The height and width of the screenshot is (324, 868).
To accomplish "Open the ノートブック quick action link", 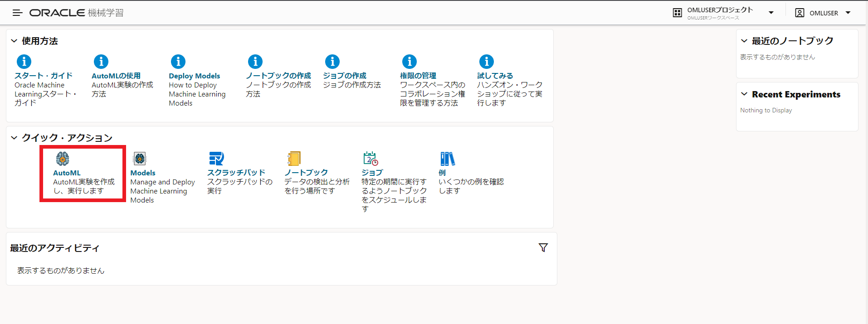I will point(306,173).
